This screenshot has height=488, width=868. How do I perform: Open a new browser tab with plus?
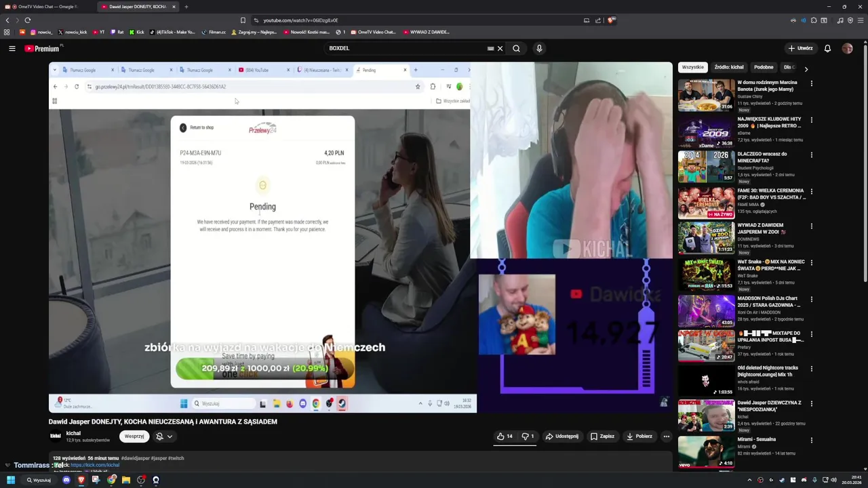186,7
